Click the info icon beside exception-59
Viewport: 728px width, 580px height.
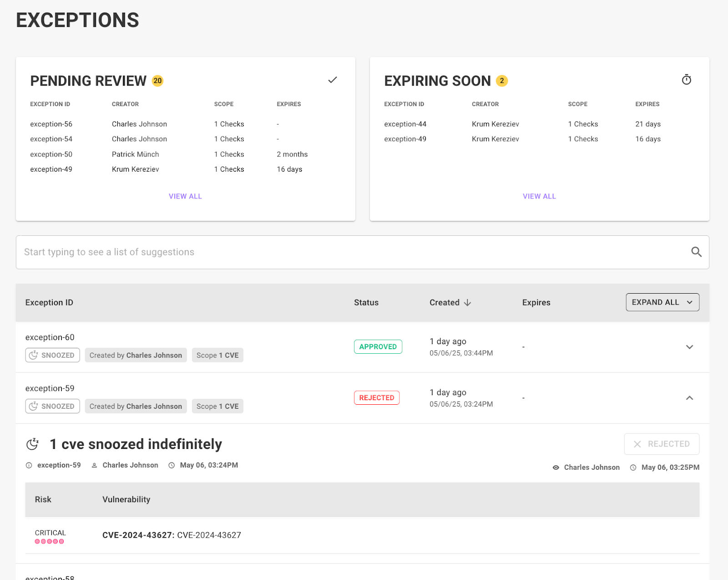(x=28, y=465)
